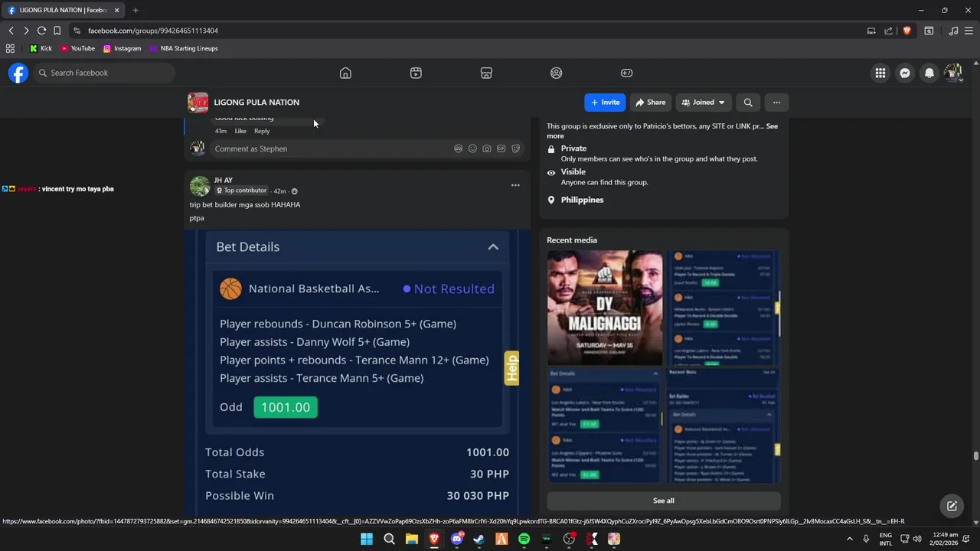Image resolution: width=980 pixels, height=551 pixels.
Task: Bookmark this page icon
Action: (57, 31)
